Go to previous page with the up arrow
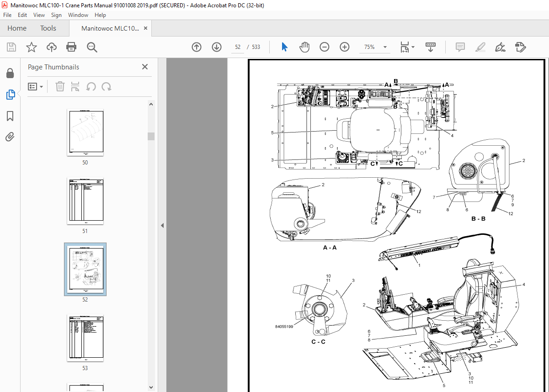Screen dimensions: 549x392 197,47
